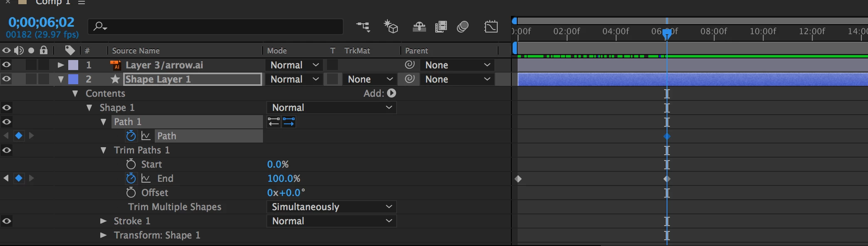Click the Path stopwatch icon

point(131,136)
